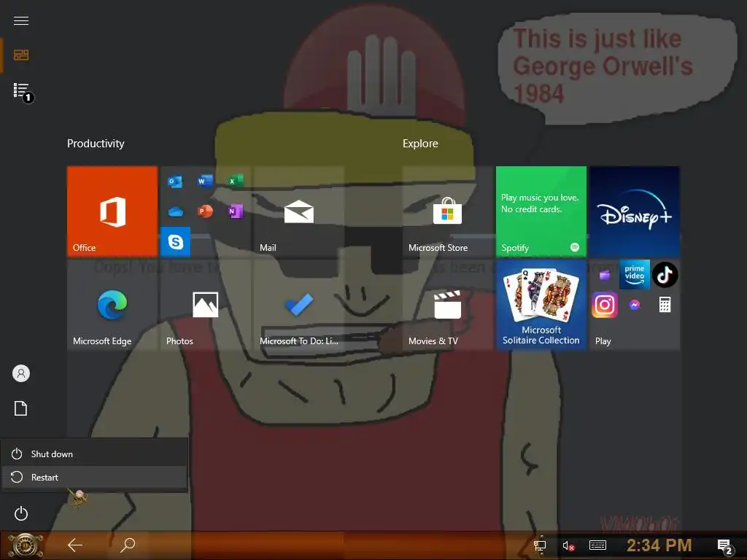The width and height of the screenshot is (747, 560).
Task: Click the Power button in sidebar
Action: point(21,513)
